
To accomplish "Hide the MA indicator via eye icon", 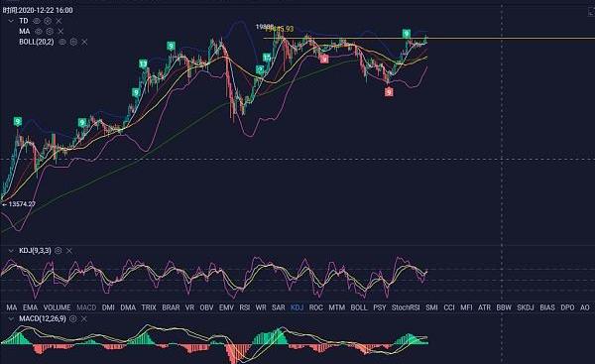I will 39,31.
